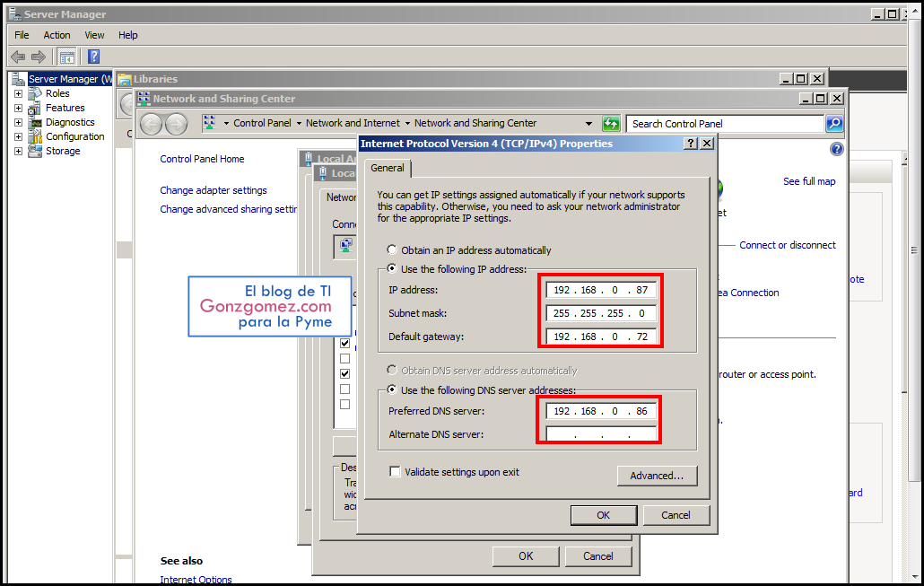Screen dimensions: 924x586
Task: Click the Subnet mask input field
Action: click(601, 313)
